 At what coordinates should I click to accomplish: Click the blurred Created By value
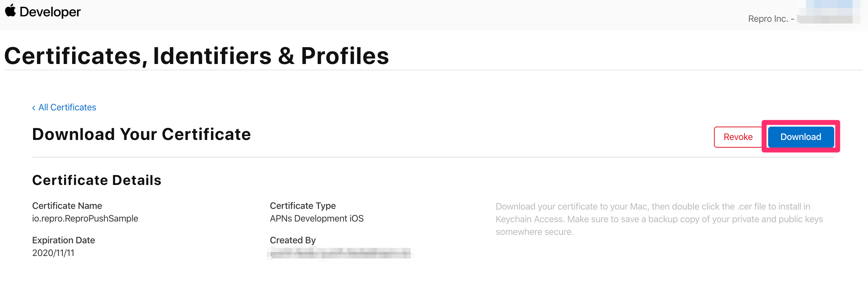(340, 253)
